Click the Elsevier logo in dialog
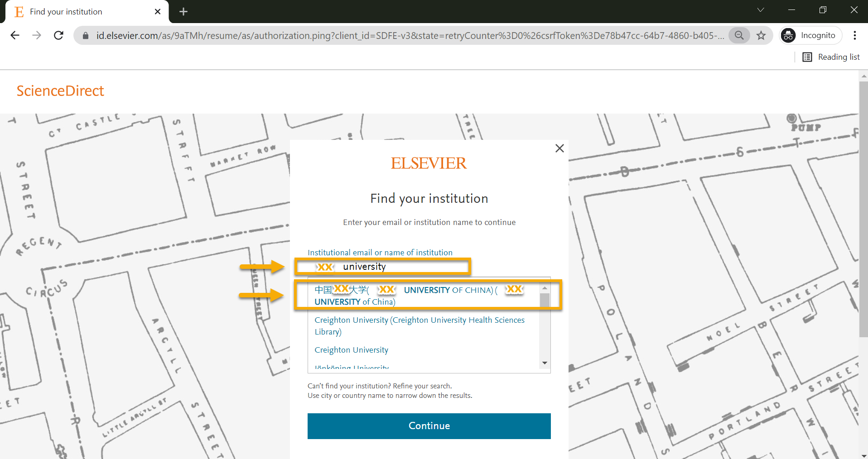868x459 pixels. click(429, 163)
